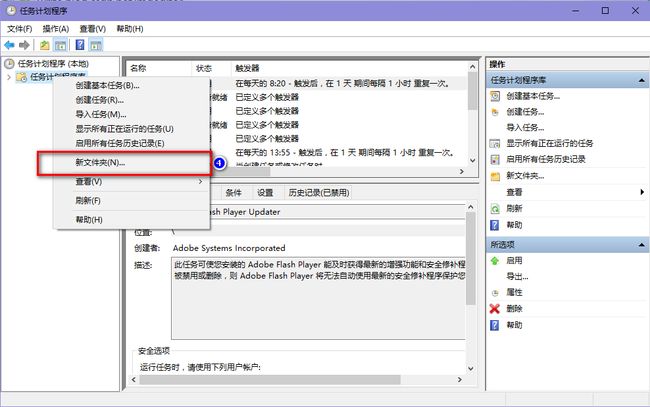The width and height of the screenshot is (650, 407).
Task: Click the Show/Hide action pane toolbar icon
Action: (x=96, y=45)
